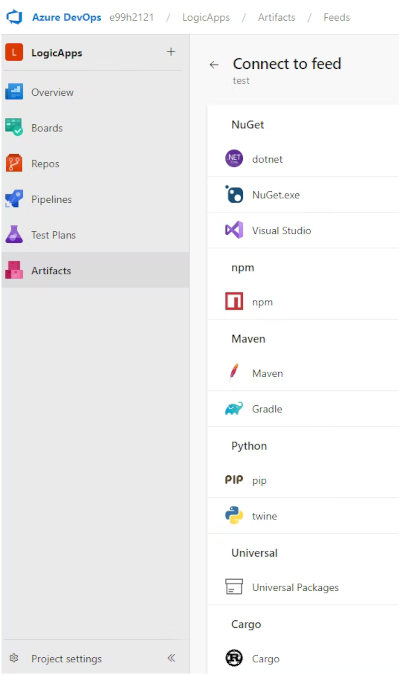The width and height of the screenshot is (400, 675).
Task: Click the Overview icon in the sidebar
Action: tap(14, 92)
